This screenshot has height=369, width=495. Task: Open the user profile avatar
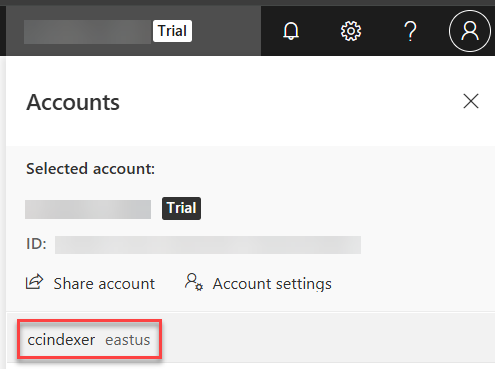470,31
